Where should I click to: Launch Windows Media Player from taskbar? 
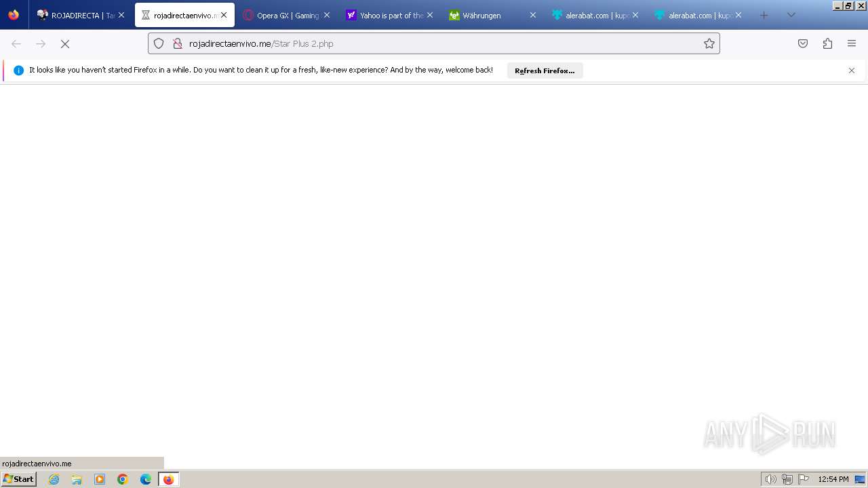click(100, 479)
